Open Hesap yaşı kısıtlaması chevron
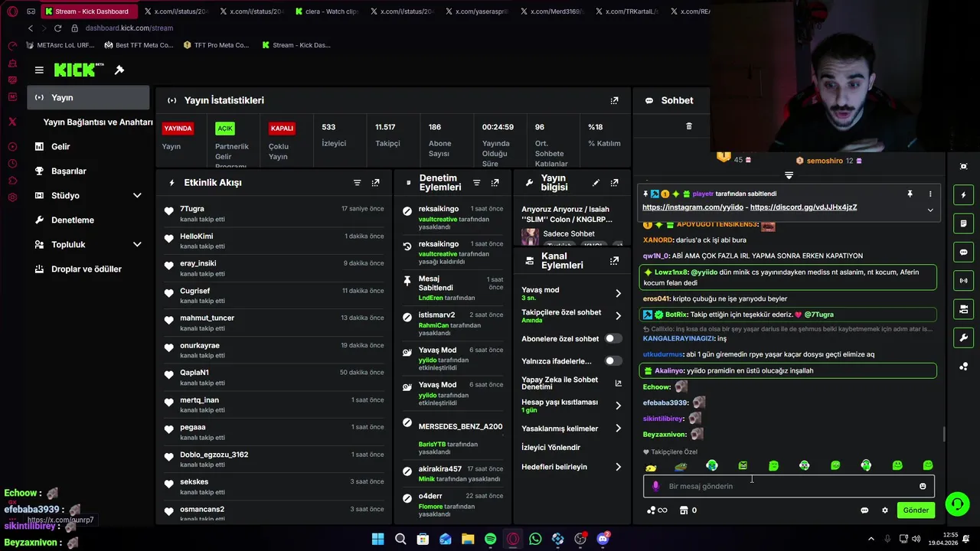This screenshot has width=980, height=551. pyautogui.click(x=618, y=406)
